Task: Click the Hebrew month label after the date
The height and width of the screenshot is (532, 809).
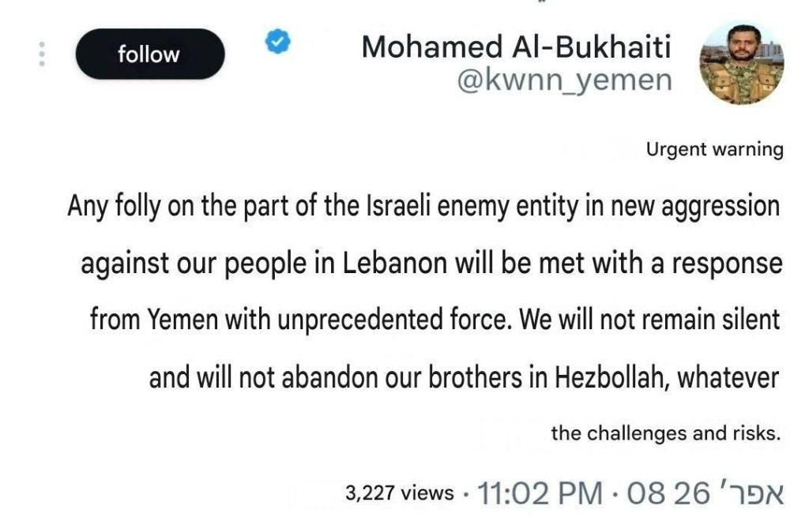Action: pyautogui.click(x=747, y=493)
